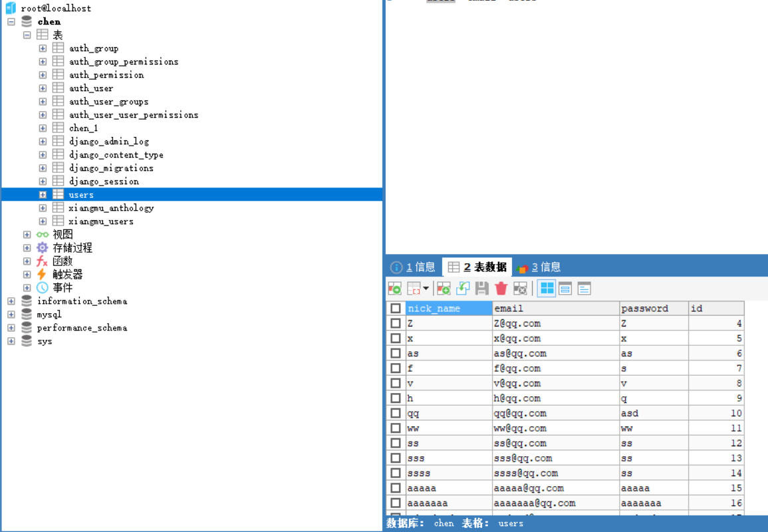The height and width of the screenshot is (532, 768).
Task: Insert a new row using the toolbar icon
Action: (444, 289)
